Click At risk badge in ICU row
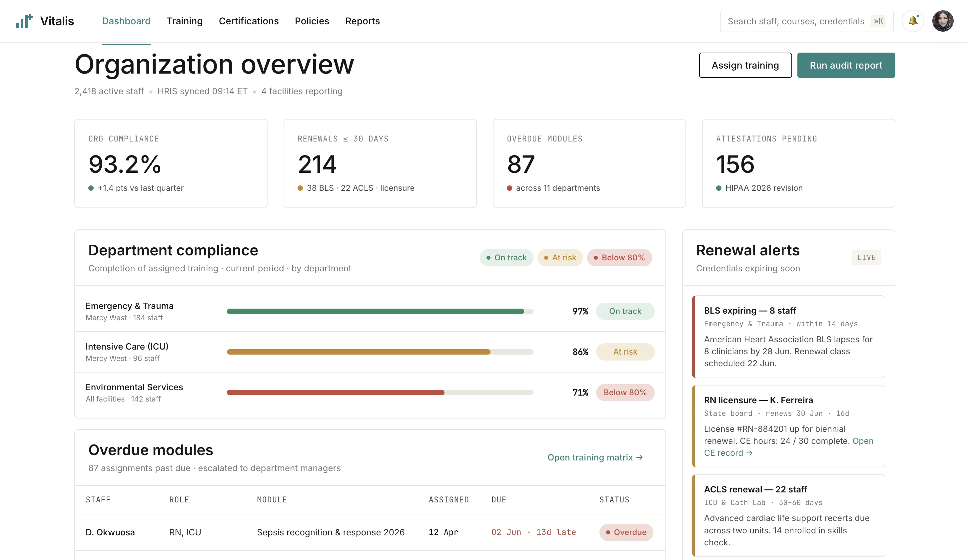 pos(625,352)
